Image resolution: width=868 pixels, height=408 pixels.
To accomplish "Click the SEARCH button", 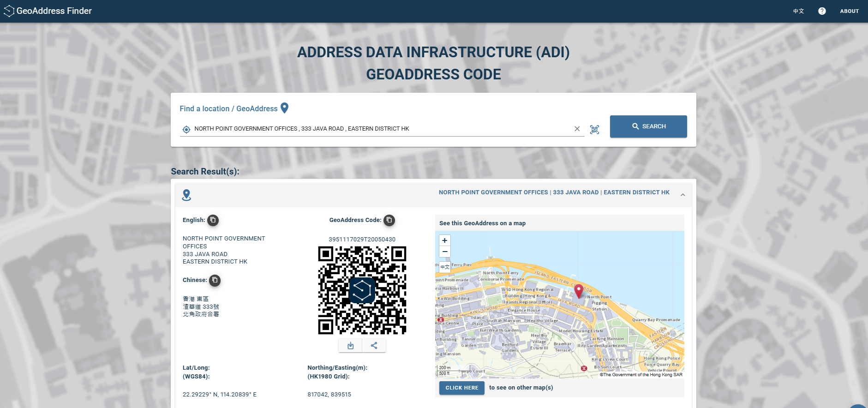I will tap(648, 126).
